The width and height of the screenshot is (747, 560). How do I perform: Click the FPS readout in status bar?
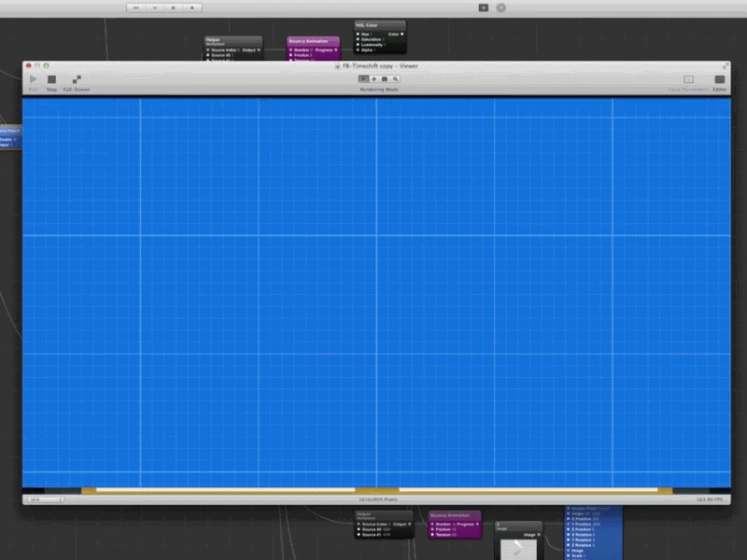(x=710, y=499)
